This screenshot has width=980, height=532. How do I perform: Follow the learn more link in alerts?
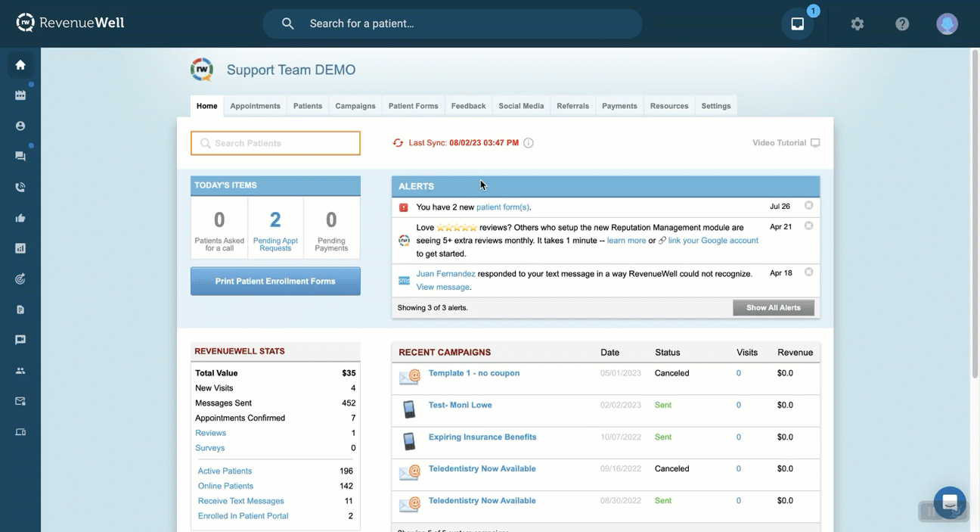pyautogui.click(x=626, y=241)
